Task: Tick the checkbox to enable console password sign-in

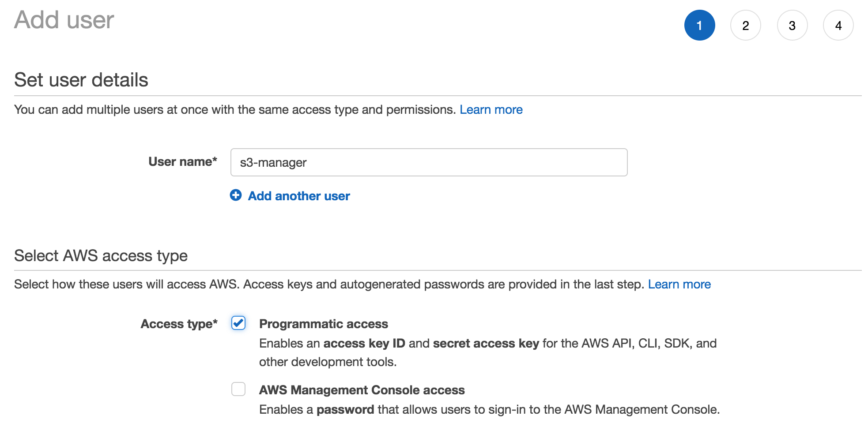Action: pyautogui.click(x=238, y=389)
